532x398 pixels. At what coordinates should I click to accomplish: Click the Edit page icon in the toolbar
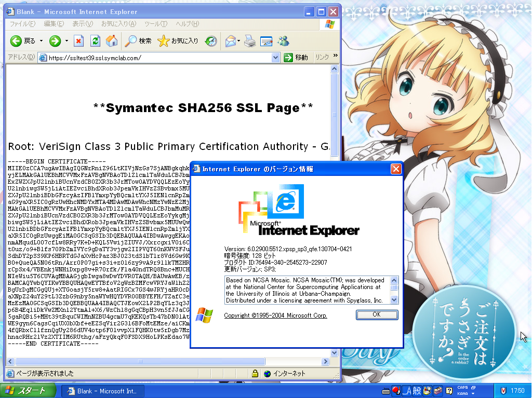click(267, 42)
